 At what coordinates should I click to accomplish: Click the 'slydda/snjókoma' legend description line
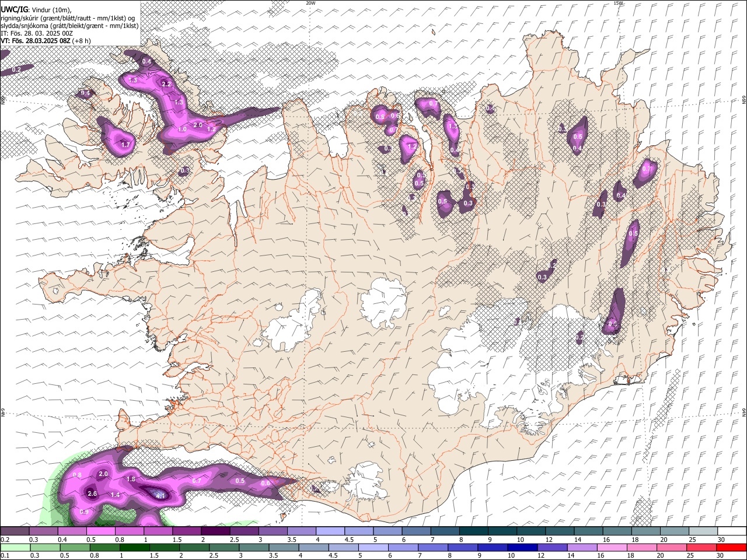[x=69, y=26]
